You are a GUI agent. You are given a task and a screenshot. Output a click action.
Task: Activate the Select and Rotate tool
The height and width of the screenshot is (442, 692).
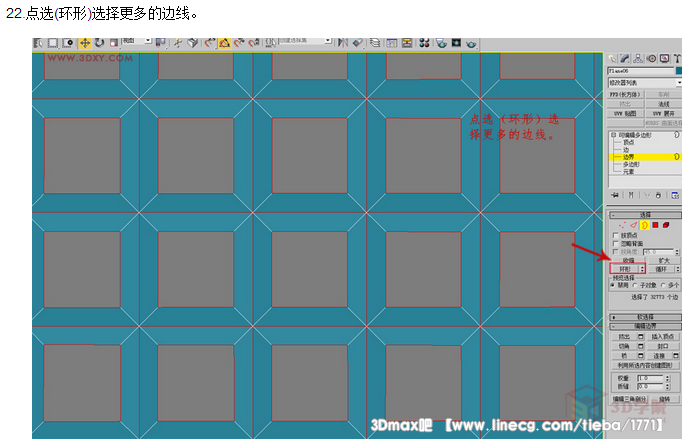click(99, 43)
